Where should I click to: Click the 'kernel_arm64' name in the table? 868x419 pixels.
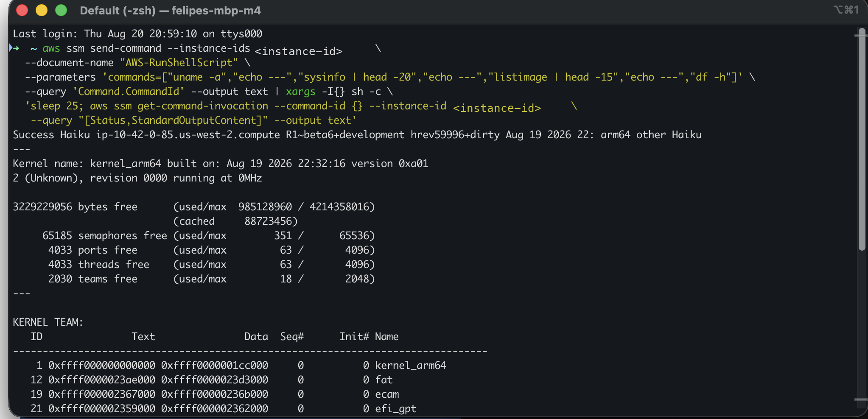[x=411, y=366]
